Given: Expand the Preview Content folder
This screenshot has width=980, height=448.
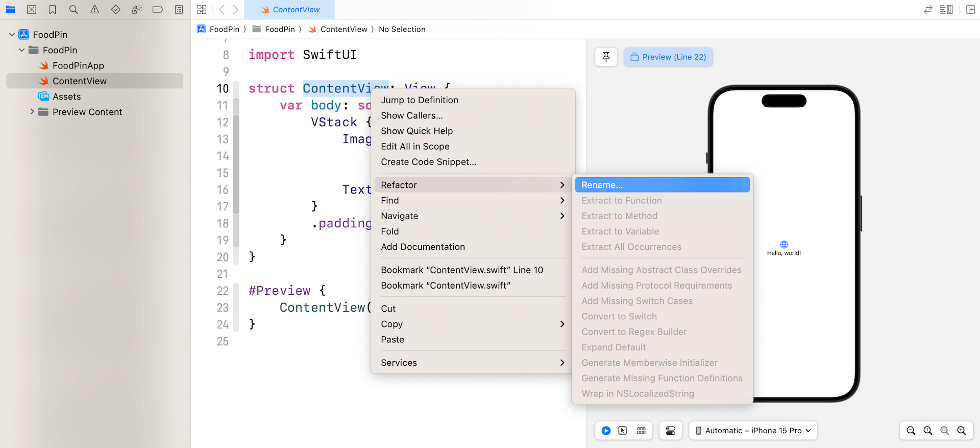Looking at the screenshot, I should click(32, 111).
